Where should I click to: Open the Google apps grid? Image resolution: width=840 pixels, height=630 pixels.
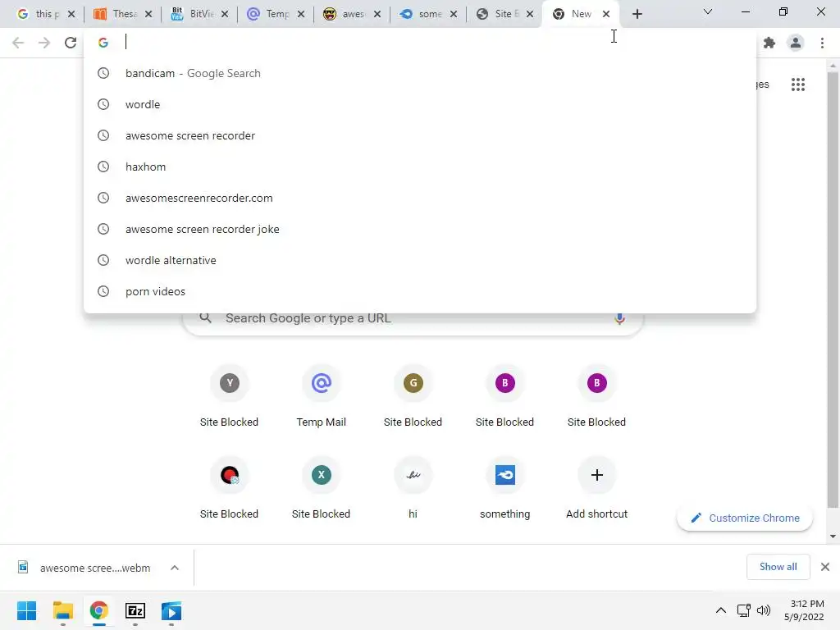click(797, 84)
